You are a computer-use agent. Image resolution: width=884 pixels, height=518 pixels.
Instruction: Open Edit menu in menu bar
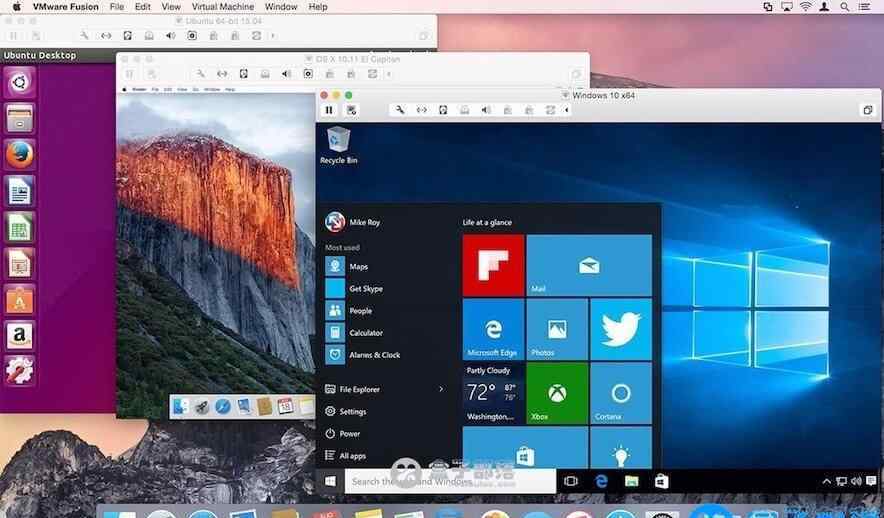(143, 7)
